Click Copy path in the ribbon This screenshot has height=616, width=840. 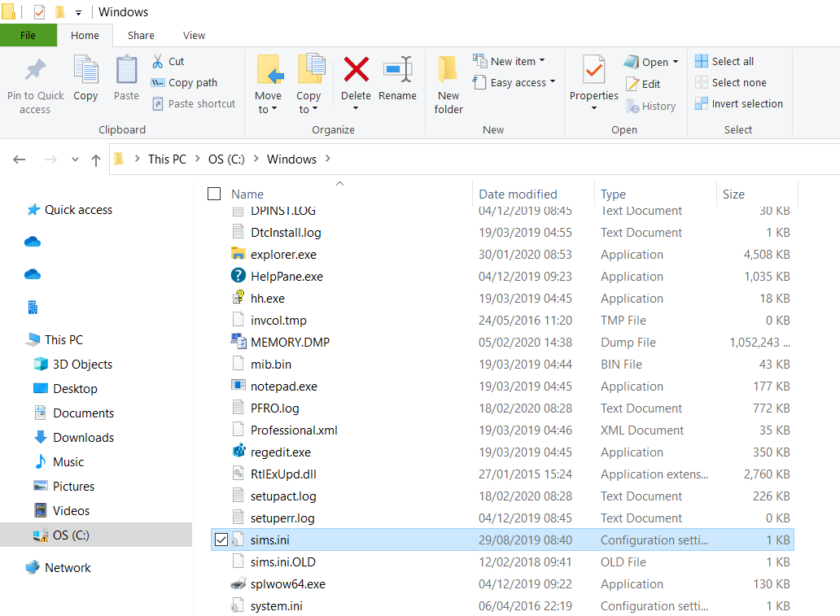(x=184, y=82)
